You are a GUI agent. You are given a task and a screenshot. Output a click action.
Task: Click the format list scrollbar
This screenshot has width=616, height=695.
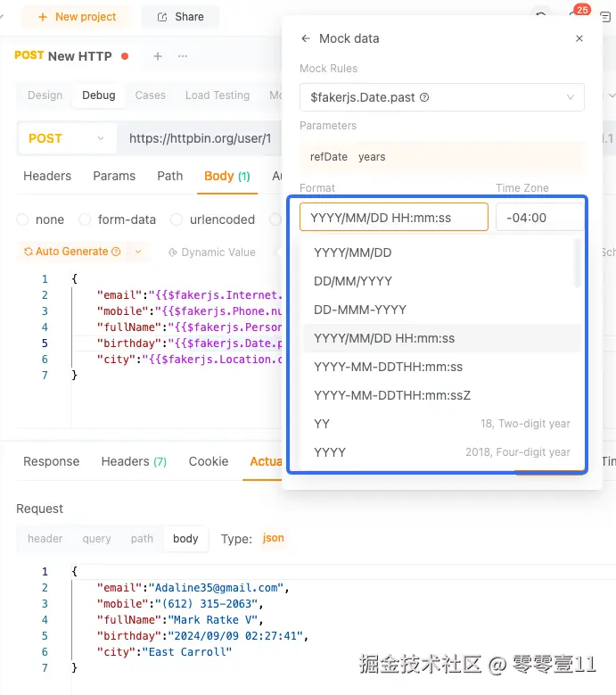pyautogui.click(x=577, y=263)
